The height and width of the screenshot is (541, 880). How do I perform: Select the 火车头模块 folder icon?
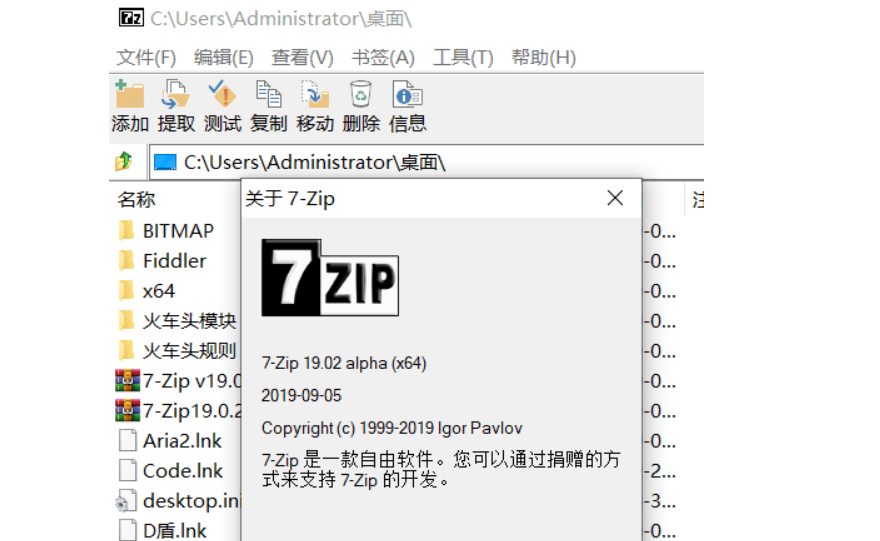(x=127, y=320)
